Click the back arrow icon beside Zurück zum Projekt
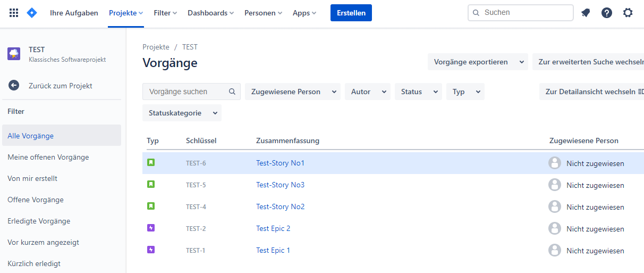Image resolution: width=644 pixels, height=273 pixels. pos(14,86)
